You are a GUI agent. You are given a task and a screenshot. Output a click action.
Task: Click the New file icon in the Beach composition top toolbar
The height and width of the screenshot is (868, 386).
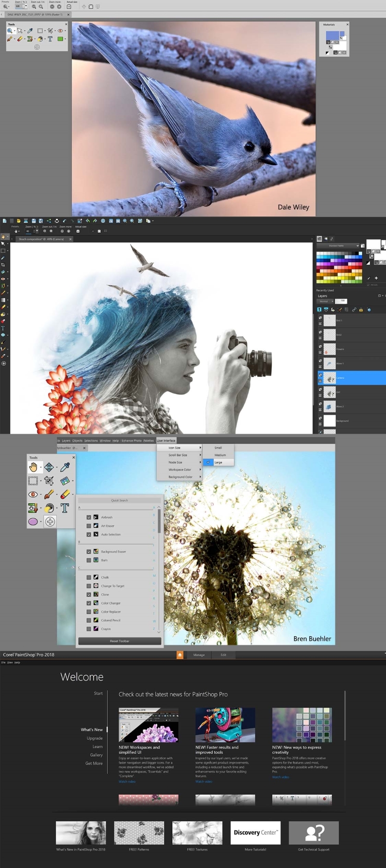click(x=4, y=221)
